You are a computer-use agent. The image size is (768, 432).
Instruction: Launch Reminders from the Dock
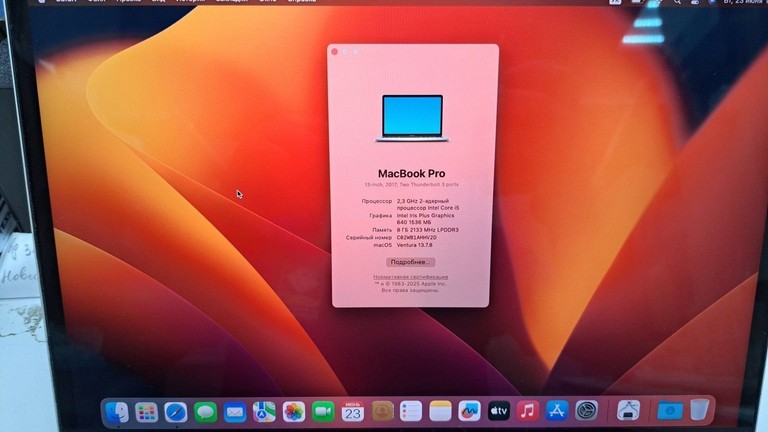[x=411, y=411]
